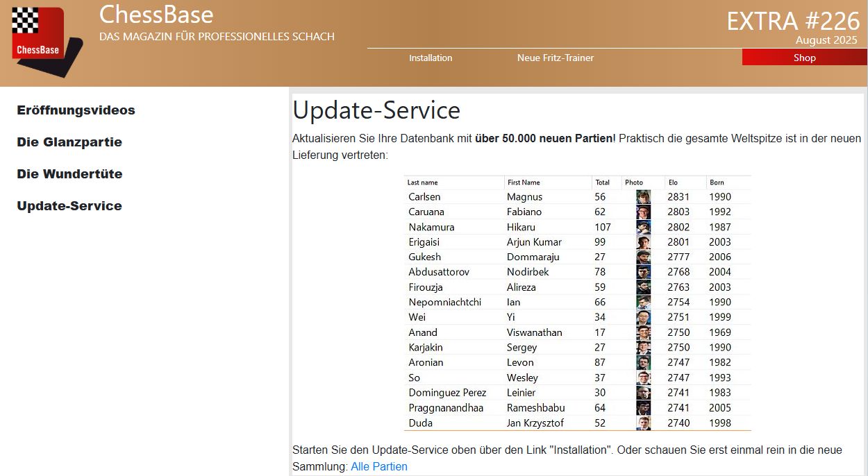Screen dimensions: 868x476
Task: Select Die Glanzpartie sidebar entry
Action: pos(69,142)
